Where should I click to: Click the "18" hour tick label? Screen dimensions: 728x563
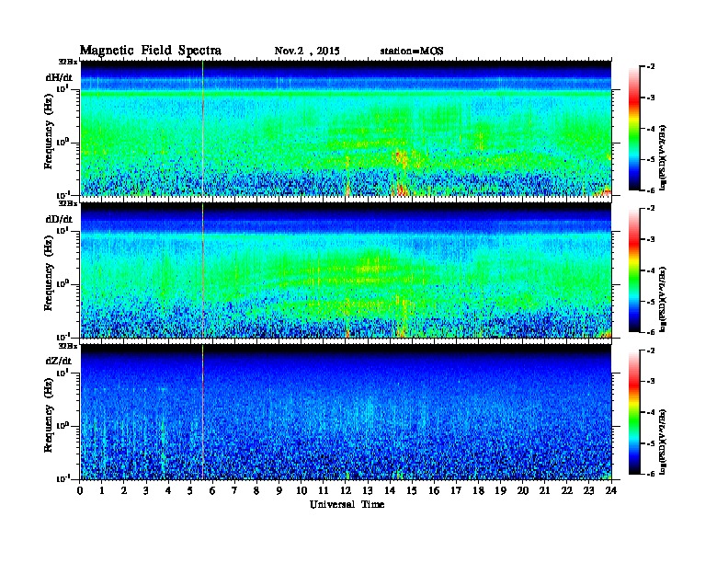coord(479,491)
